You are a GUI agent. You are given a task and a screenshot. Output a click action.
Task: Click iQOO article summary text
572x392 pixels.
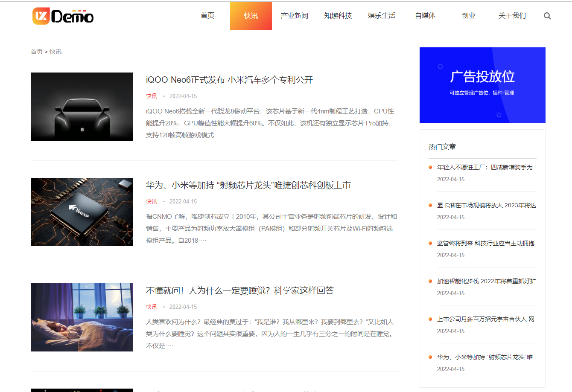point(270,123)
